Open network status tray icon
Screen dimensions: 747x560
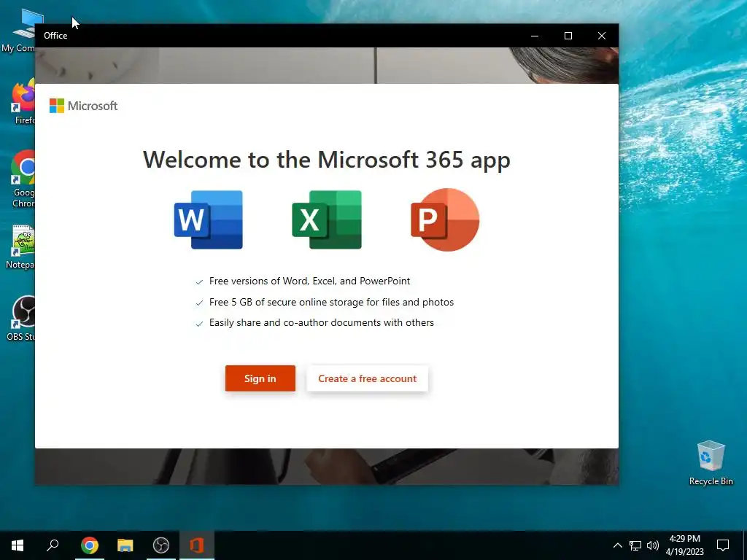click(635, 545)
